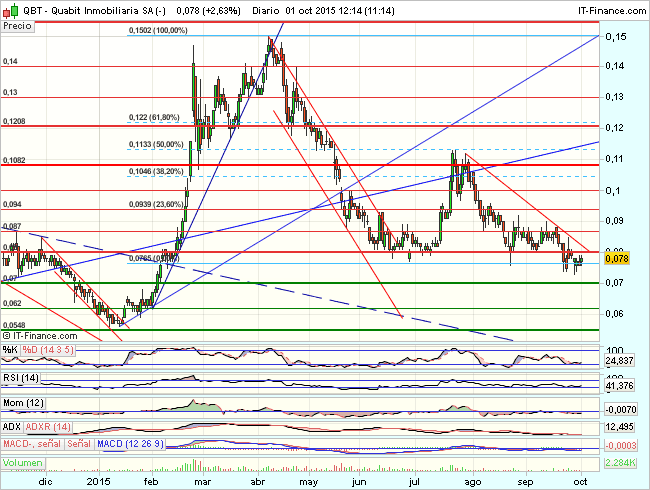Select the 0,1133 (50,00%) Fibonacci label
The height and width of the screenshot is (490, 650).
pyautogui.click(x=156, y=144)
